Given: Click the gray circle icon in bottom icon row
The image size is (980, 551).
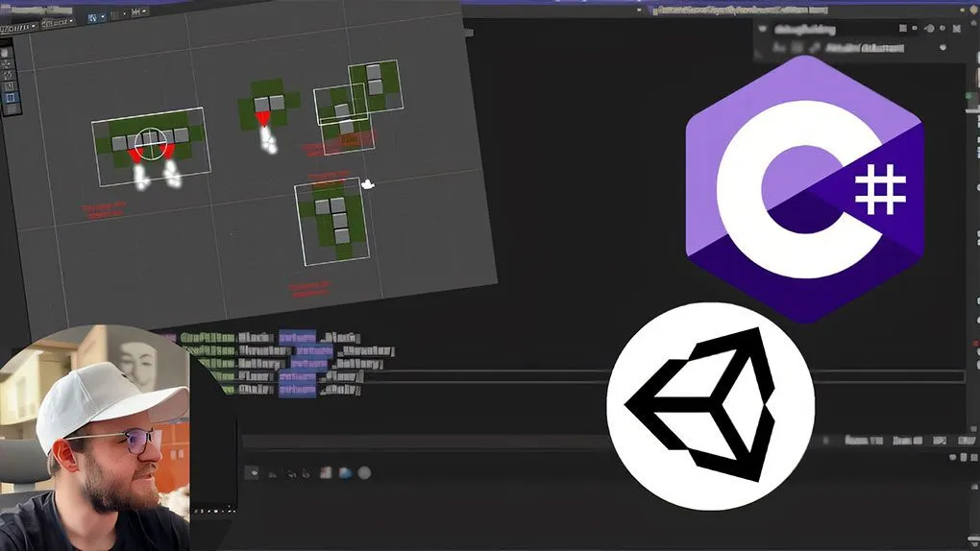Looking at the screenshot, I should point(364,472).
